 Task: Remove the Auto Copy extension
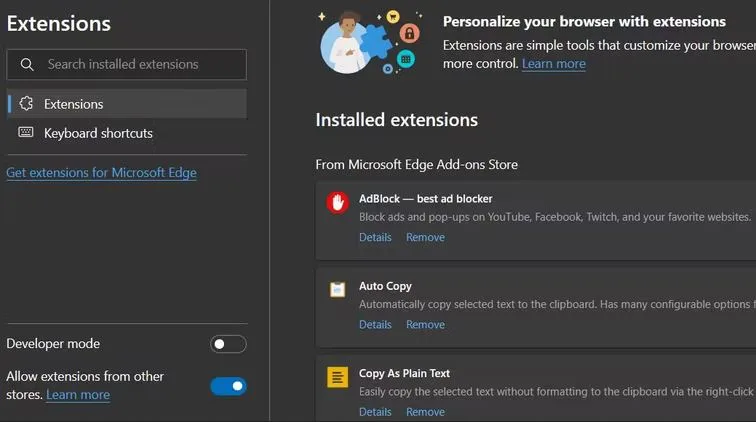pos(425,325)
